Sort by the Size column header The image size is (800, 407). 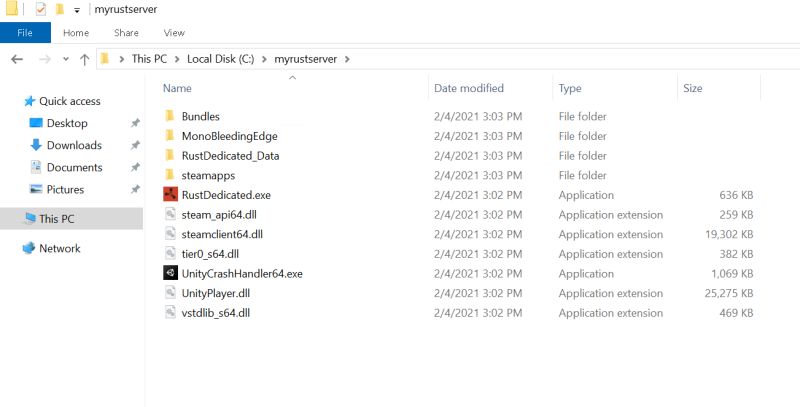(692, 88)
